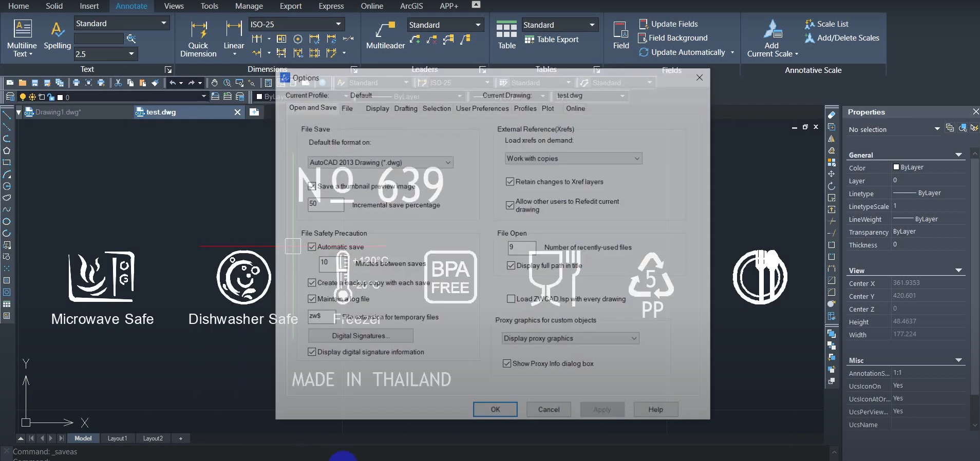Toggle Display digital signature information checkbox

312,352
